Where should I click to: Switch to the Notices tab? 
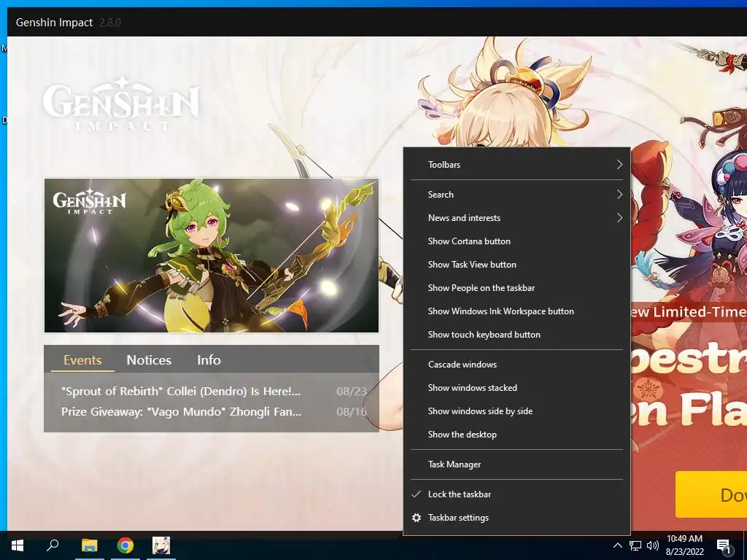[x=149, y=360]
